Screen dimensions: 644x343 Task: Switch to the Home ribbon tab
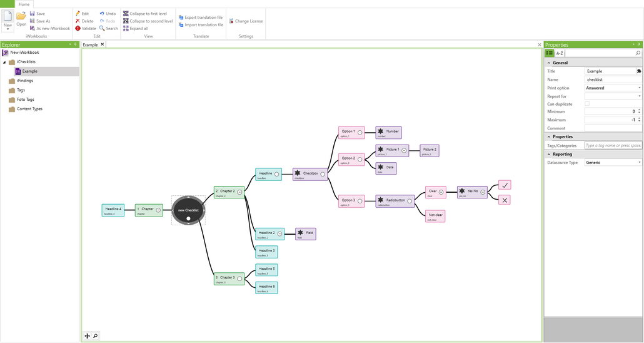(x=24, y=4)
